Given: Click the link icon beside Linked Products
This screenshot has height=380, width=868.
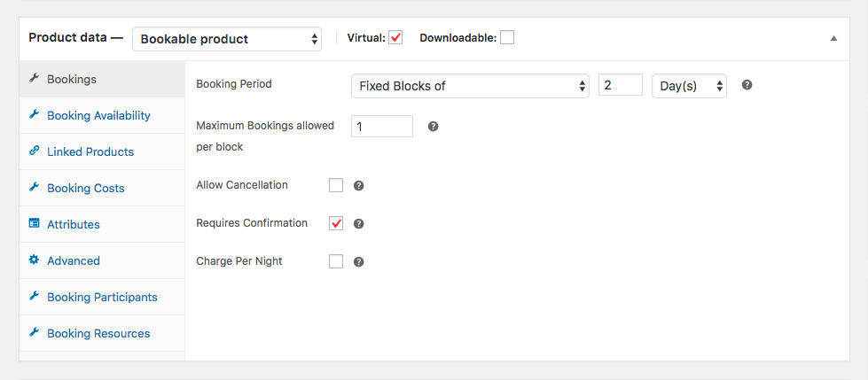Looking at the screenshot, I should coord(34,151).
